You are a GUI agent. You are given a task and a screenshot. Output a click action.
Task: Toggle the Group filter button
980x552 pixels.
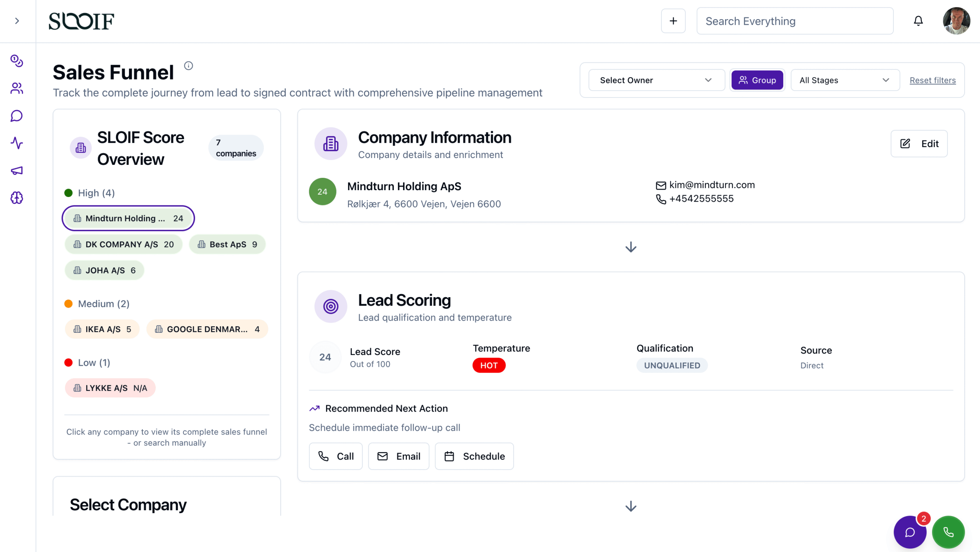tap(757, 80)
